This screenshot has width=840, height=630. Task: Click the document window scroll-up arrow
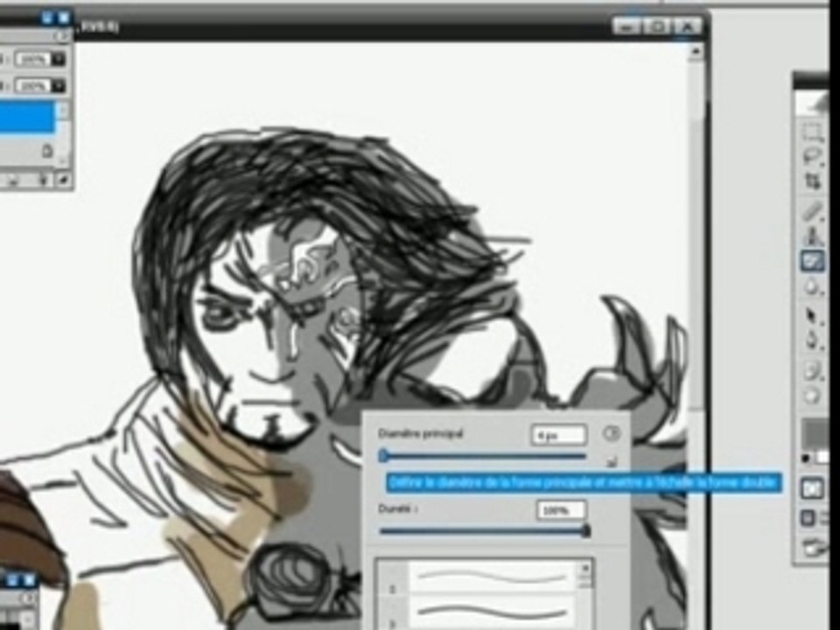click(696, 52)
